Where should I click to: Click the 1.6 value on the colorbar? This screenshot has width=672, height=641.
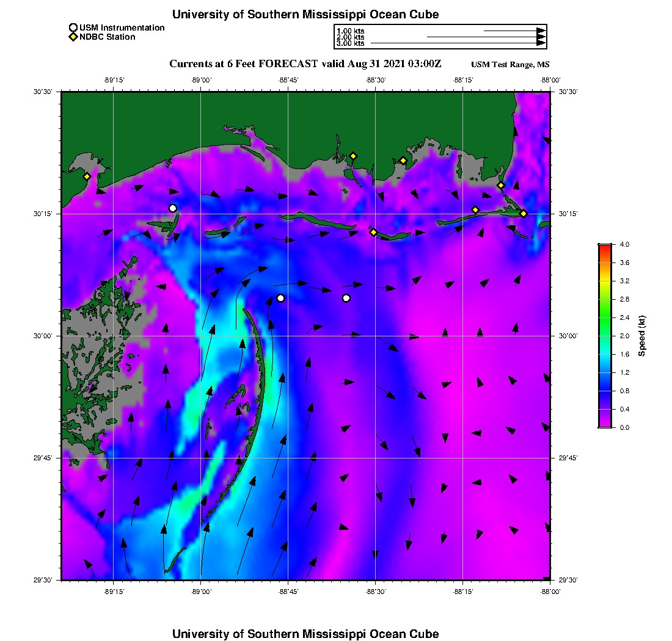pos(624,354)
